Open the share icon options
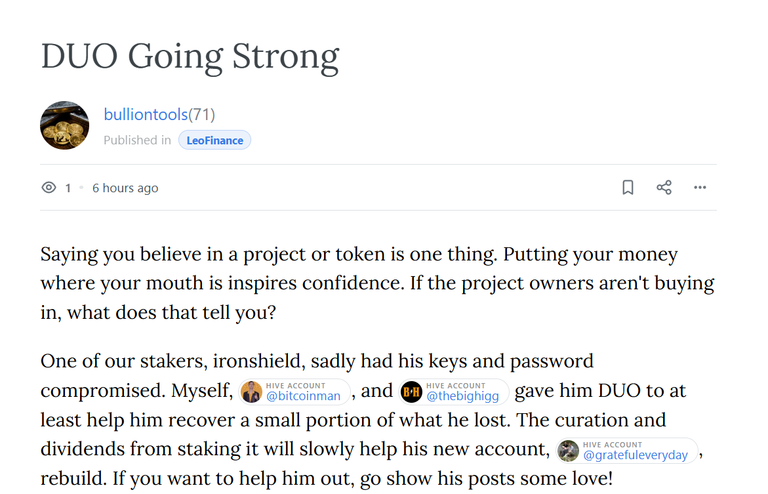Viewport: 768px width, 494px height. tap(664, 188)
